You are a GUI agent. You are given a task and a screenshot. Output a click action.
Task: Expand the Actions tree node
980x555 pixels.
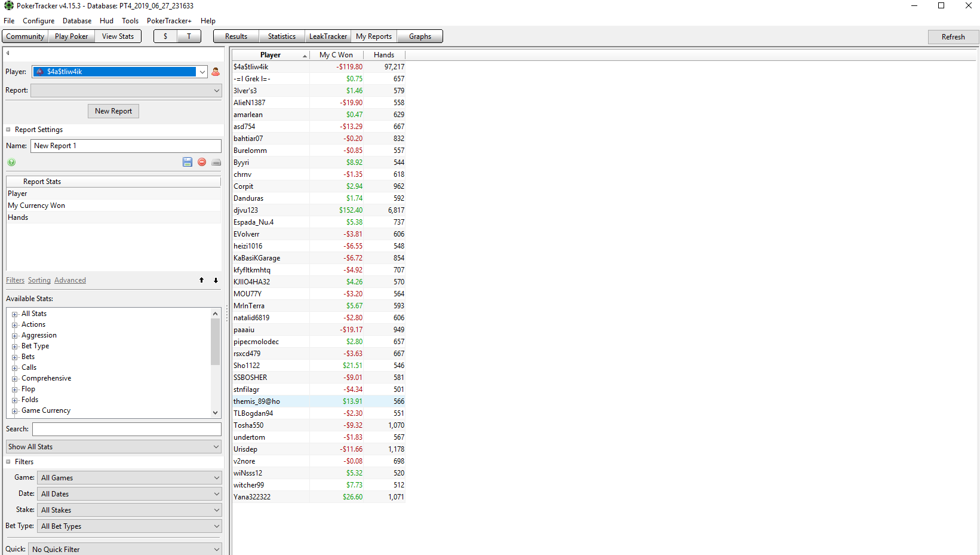pyautogui.click(x=15, y=325)
